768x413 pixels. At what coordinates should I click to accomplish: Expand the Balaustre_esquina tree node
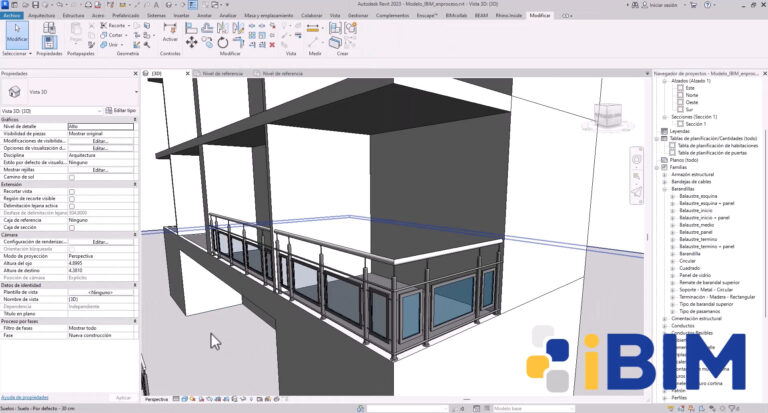click(x=672, y=196)
